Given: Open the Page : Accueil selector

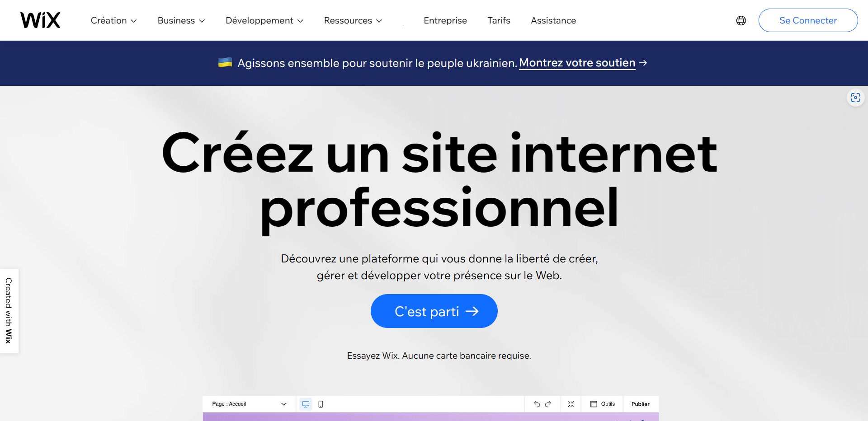Looking at the screenshot, I should (249, 404).
